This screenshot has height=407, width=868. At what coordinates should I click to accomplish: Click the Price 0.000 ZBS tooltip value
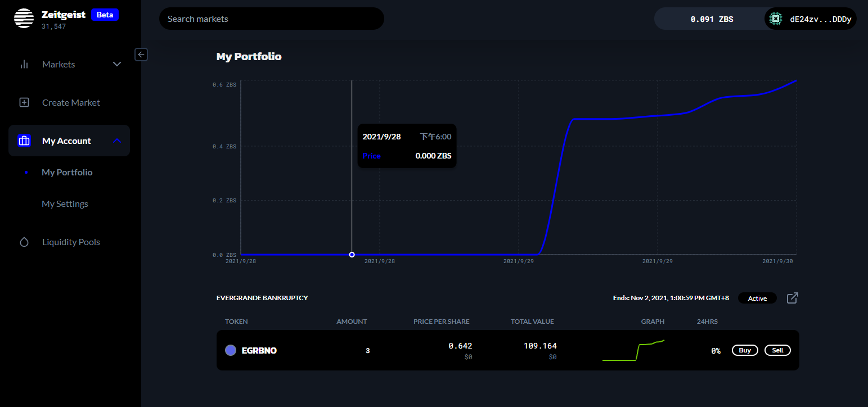(x=433, y=156)
